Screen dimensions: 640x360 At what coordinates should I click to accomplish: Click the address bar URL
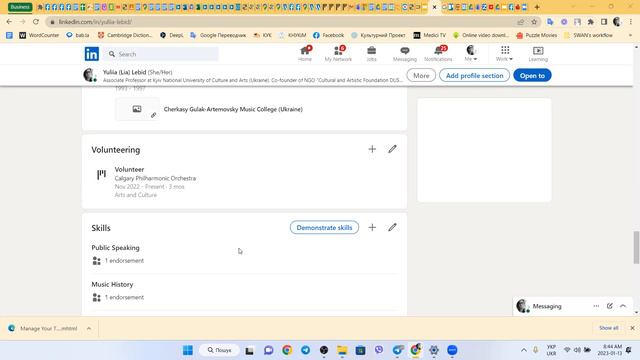point(95,22)
